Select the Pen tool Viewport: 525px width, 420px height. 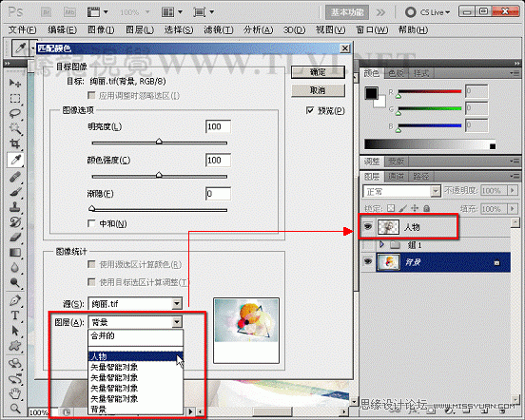(x=14, y=300)
